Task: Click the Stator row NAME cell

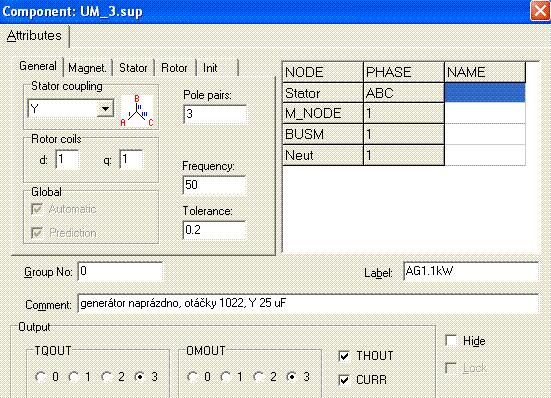Action: [485, 93]
